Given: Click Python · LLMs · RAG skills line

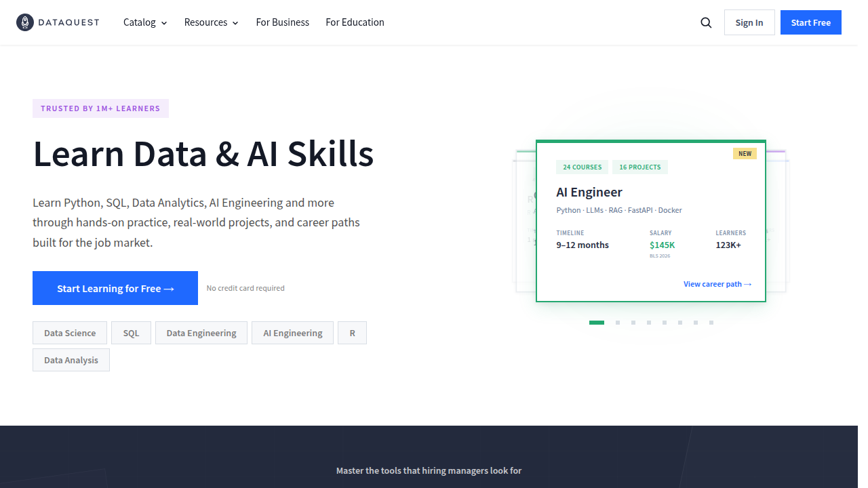Looking at the screenshot, I should tap(619, 210).
